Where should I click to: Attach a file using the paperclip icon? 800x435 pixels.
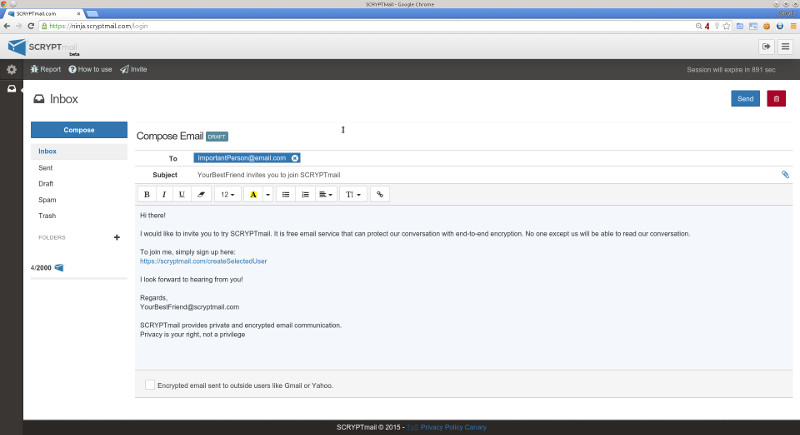(785, 174)
